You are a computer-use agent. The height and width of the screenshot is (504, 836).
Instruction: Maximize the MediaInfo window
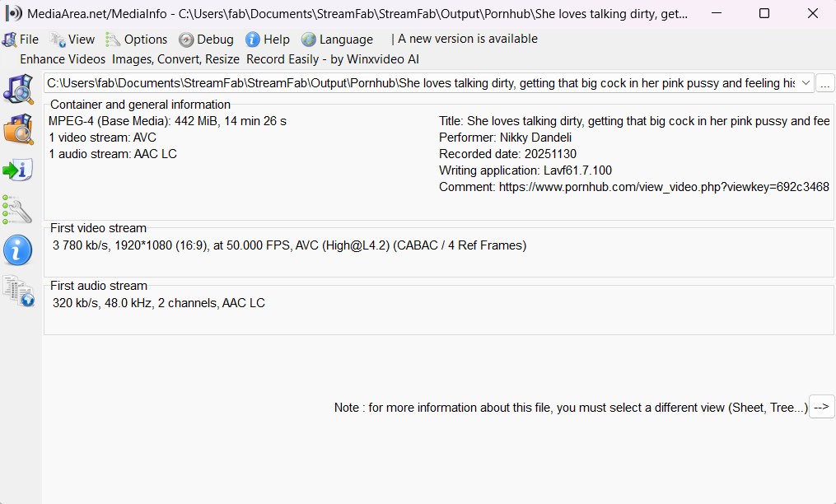[x=764, y=14]
